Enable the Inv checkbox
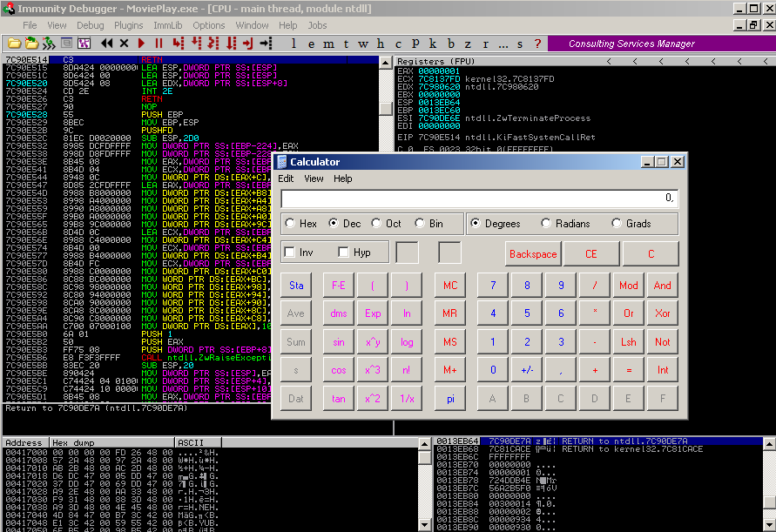 pos(290,253)
